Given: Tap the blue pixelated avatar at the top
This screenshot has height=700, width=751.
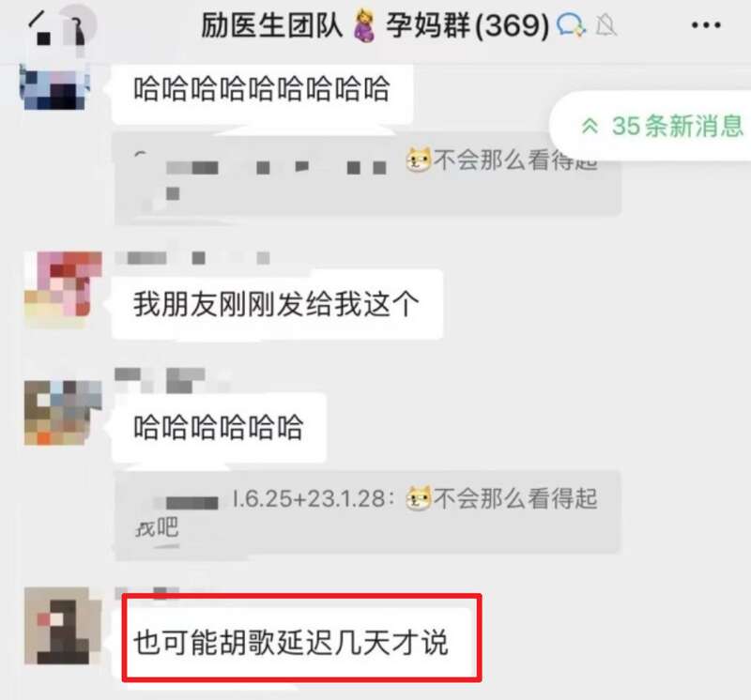Looking at the screenshot, I should tap(55, 87).
